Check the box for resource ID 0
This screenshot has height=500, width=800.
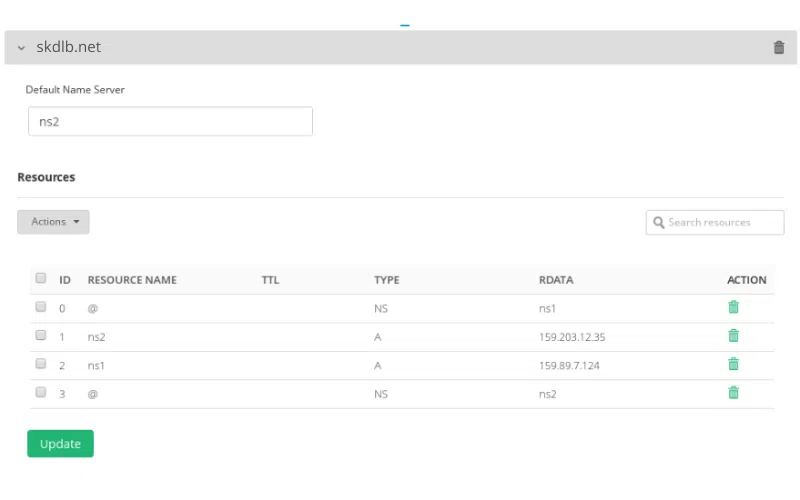click(x=41, y=308)
